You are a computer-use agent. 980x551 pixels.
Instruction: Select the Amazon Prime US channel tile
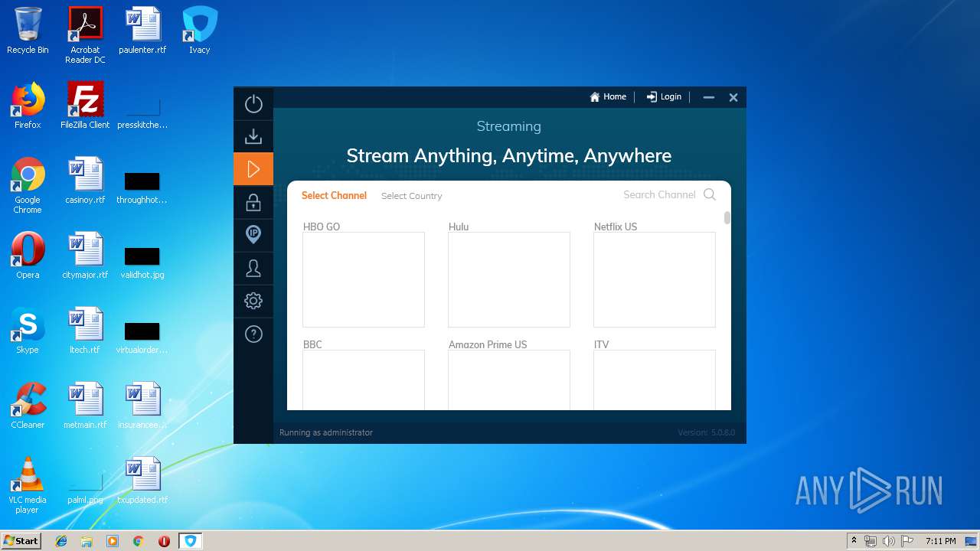(x=509, y=380)
